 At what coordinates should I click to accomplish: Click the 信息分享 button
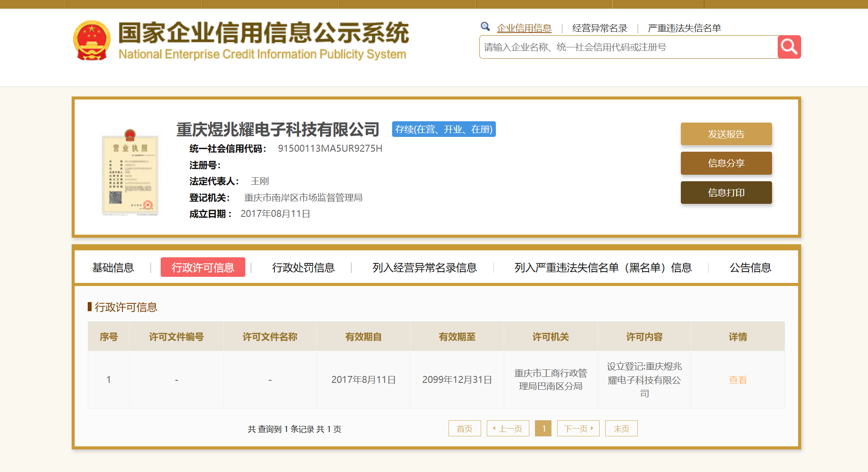tap(726, 163)
